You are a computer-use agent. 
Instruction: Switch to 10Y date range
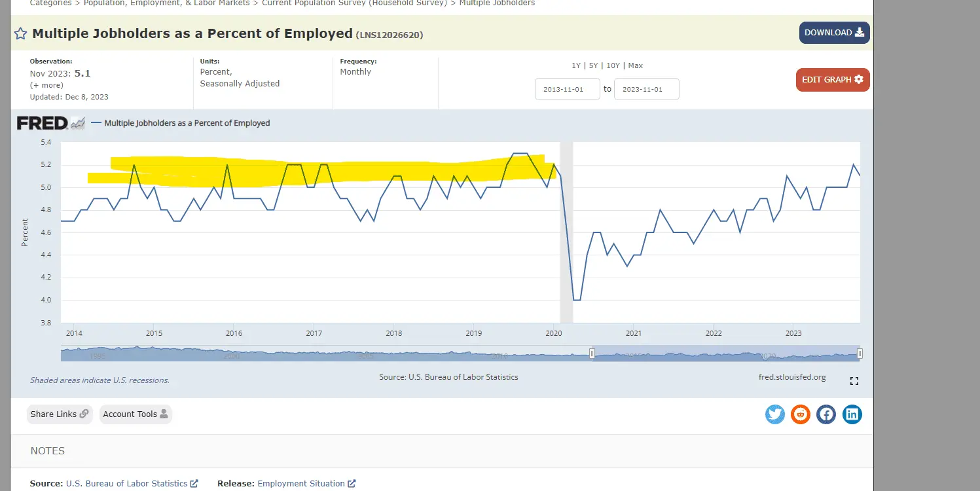click(613, 65)
